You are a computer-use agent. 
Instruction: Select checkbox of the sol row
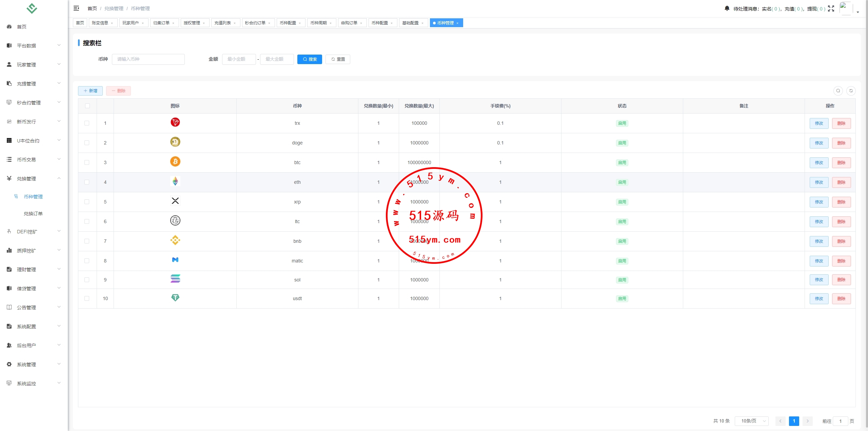pyautogui.click(x=87, y=280)
